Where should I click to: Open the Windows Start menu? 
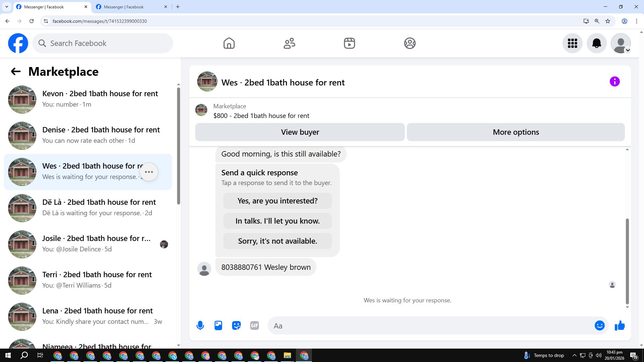coord(8,355)
